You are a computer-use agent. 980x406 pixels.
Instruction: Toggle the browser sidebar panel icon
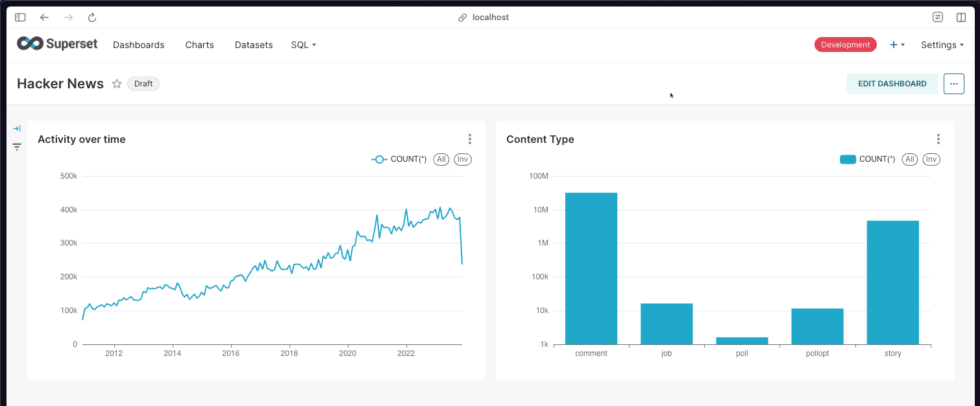(x=20, y=18)
